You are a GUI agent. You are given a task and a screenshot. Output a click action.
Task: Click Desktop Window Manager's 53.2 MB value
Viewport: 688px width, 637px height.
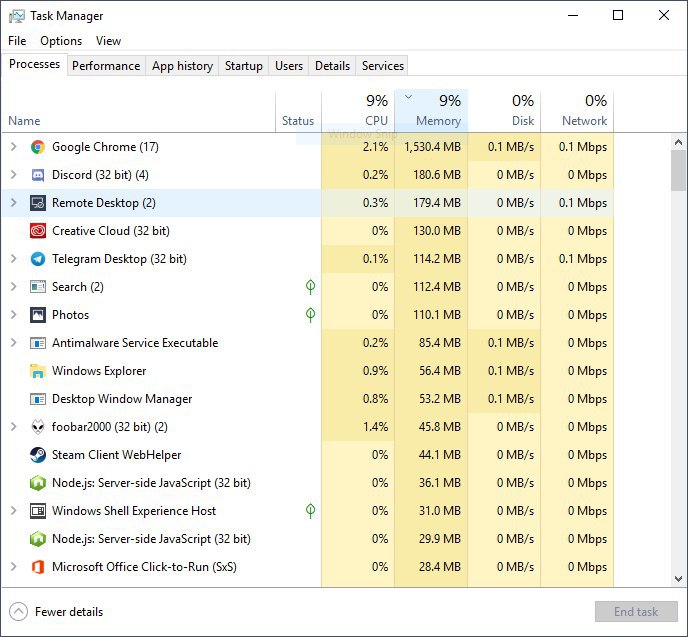(440, 399)
